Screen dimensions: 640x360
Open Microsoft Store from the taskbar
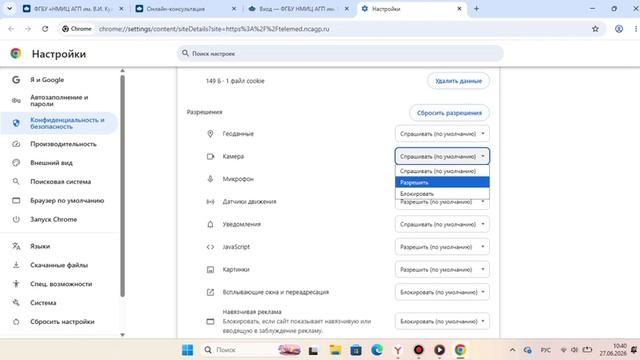point(356,350)
